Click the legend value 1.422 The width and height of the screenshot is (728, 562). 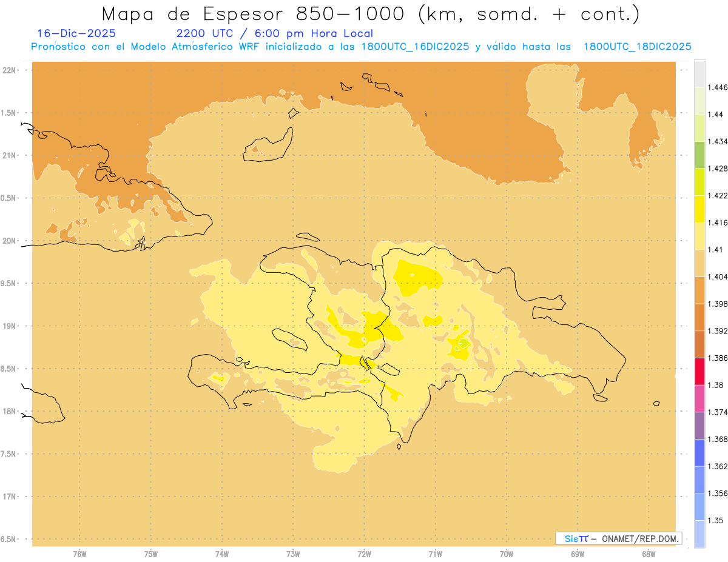tap(718, 195)
